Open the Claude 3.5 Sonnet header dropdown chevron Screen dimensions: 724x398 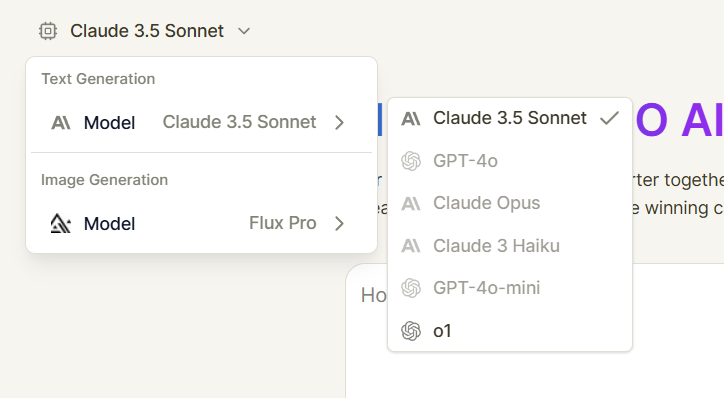click(x=244, y=31)
